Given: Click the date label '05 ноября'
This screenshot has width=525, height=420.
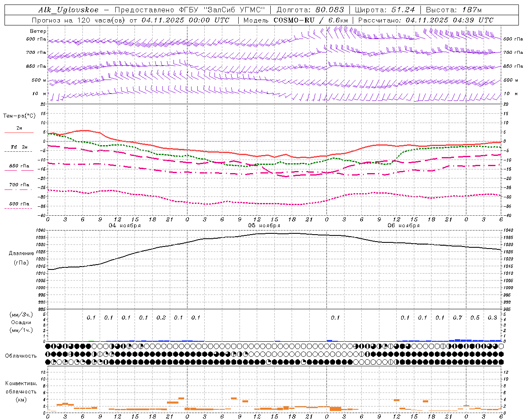Looking at the screenshot, I should [264, 226].
